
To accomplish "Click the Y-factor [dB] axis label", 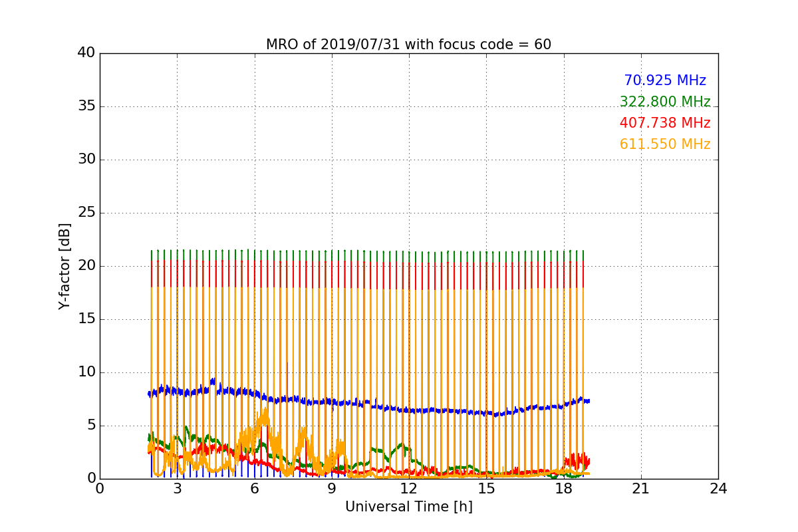I will pos(65,266).
